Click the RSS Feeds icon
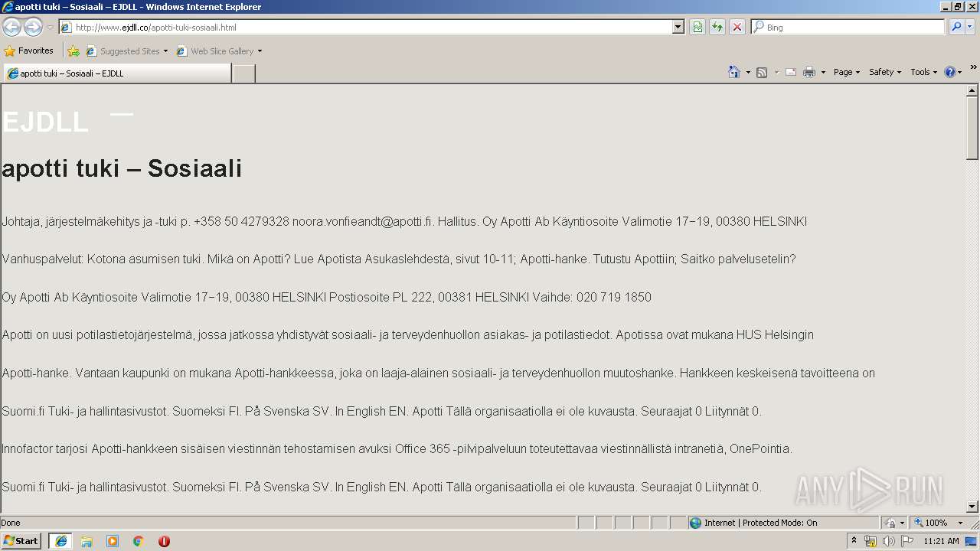Image resolution: width=980 pixels, height=551 pixels. [762, 72]
